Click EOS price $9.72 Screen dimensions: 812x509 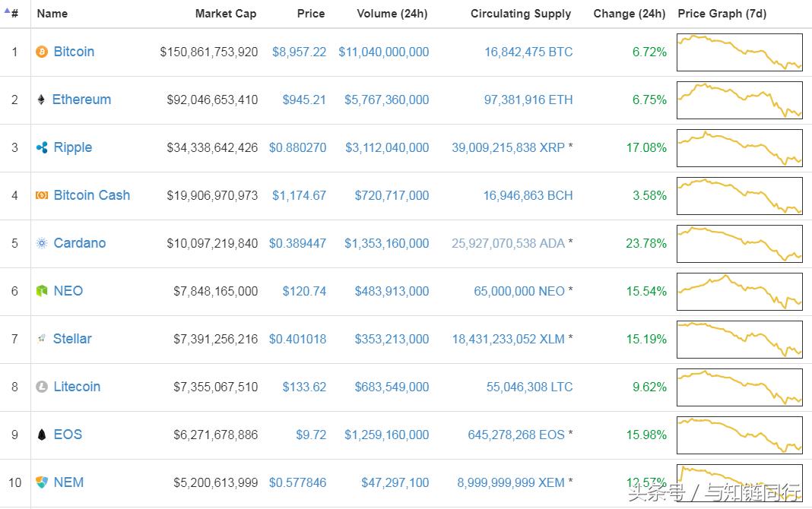[x=311, y=435]
